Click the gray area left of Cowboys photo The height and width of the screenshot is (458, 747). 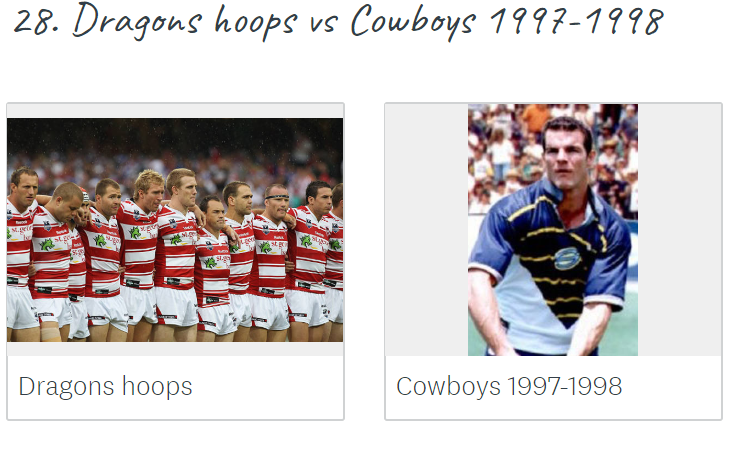pyautogui.click(x=427, y=230)
